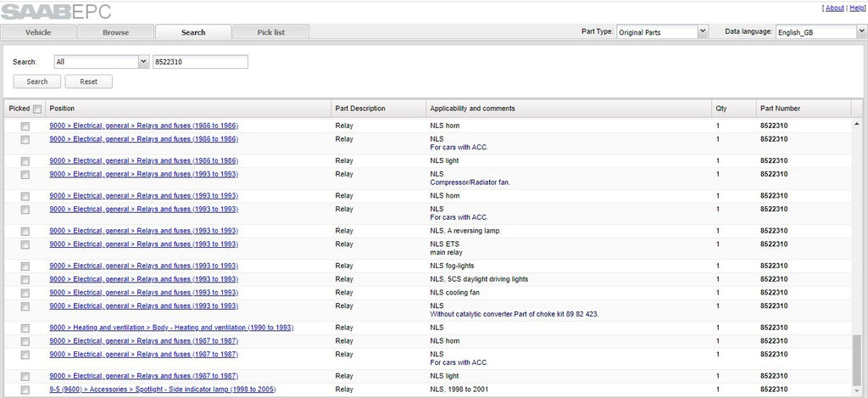Screen dimensions: 868x398
Task: Check the Compressor/Radiator fan row checkbox
Action: click(x=25, y=175)
